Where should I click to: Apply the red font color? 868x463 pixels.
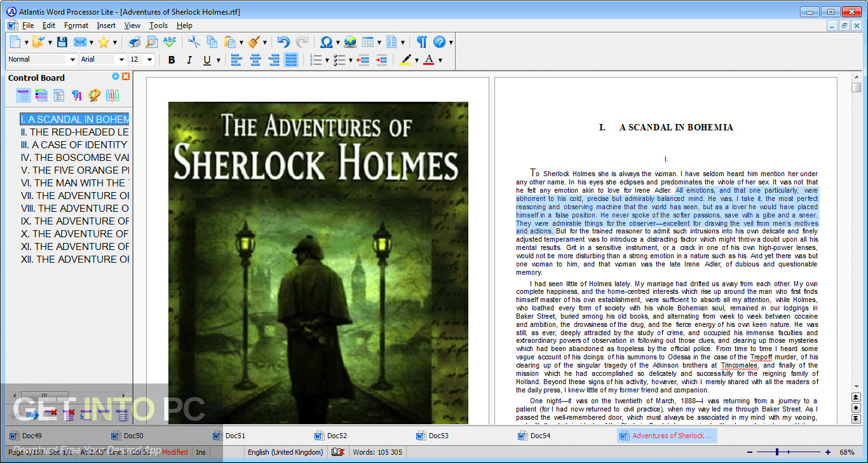429,60
